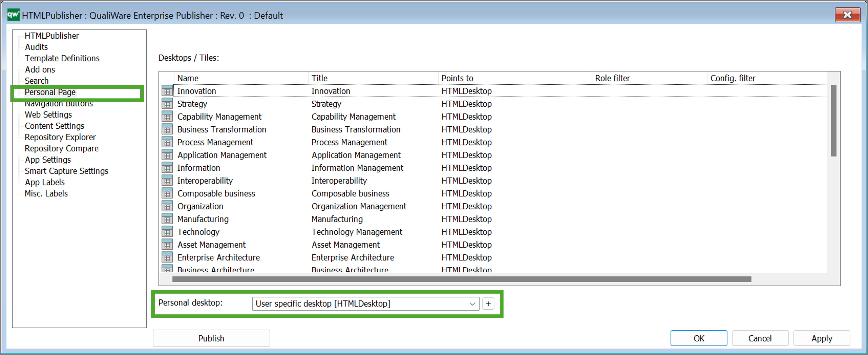Select the Asset Management name cell
This screenshot has width=868, height=355.
(211, 245)
